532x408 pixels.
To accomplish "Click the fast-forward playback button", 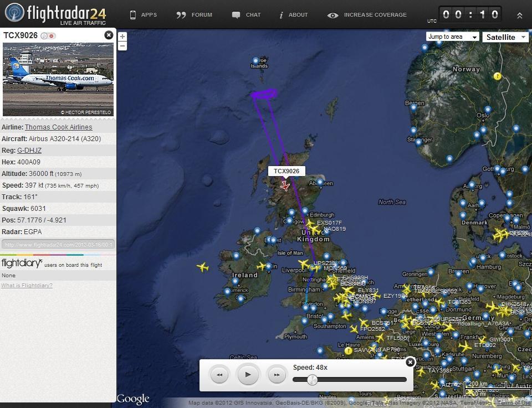I will [277, 375].
